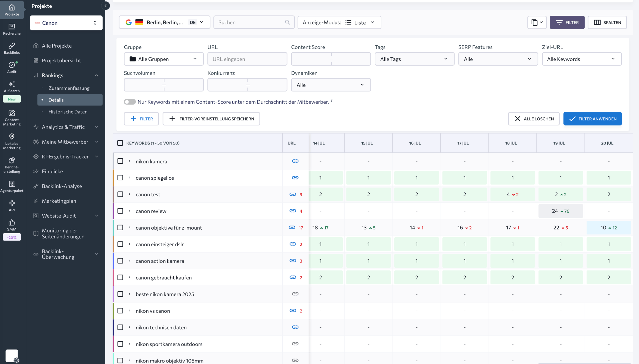Viewport: 639px width, 364px height.
Task: Tick the checkbox for canon action kamera
Action: (120, 261)
